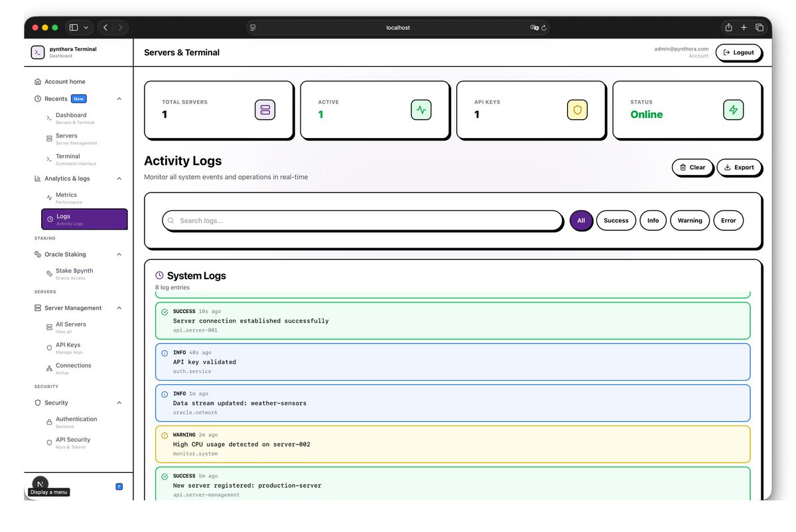Image resolution: width=796 pixels, height=532 pixels.
Task: Click the link icon beside Oracle Staking
Action: tap(38, 254)
